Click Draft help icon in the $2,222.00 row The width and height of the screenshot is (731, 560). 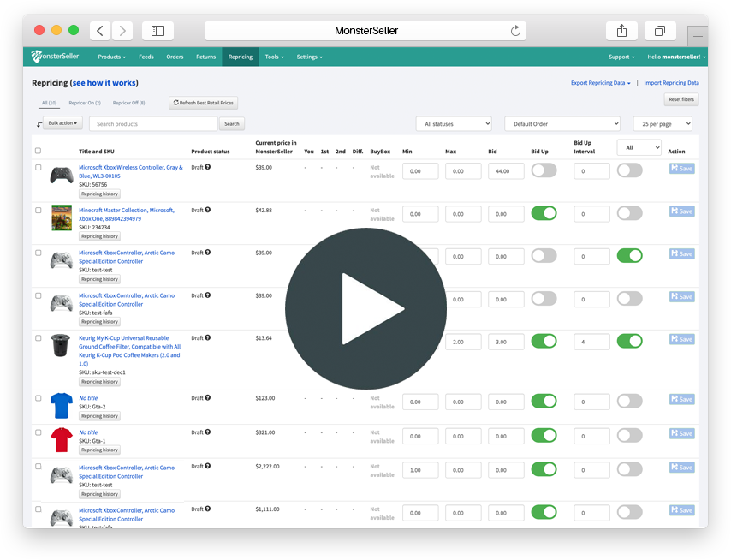(208, 466)
